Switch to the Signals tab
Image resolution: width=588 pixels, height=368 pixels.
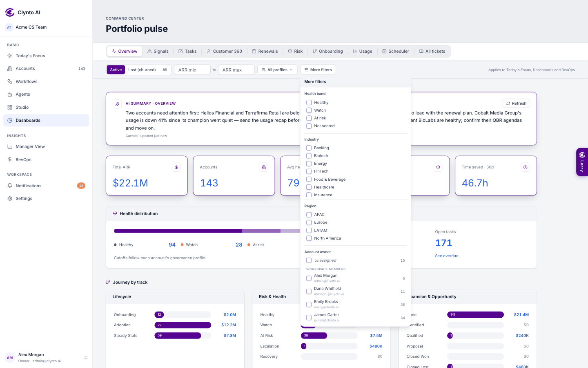[x=158, y=51]
